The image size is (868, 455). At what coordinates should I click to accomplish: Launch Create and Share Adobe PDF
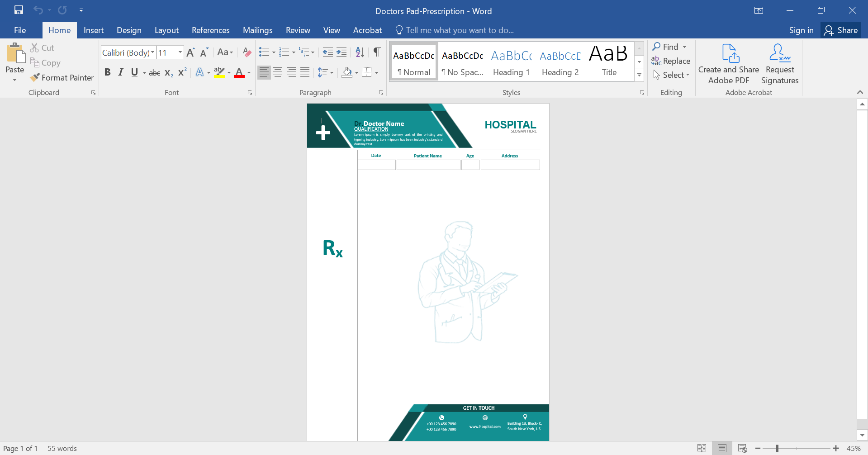[728, 63]
